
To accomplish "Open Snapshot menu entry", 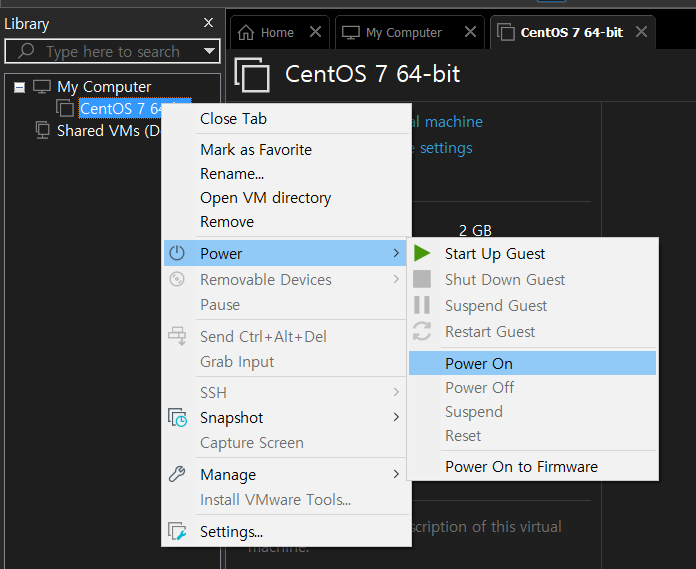I will (286, 418).
